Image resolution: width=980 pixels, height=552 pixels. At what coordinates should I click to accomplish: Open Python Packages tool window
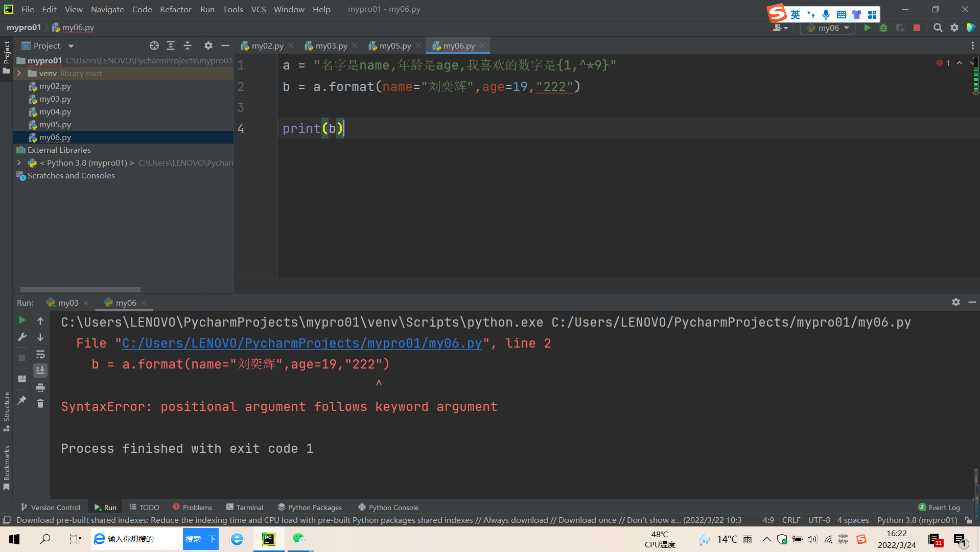click(x=310, y=508)
